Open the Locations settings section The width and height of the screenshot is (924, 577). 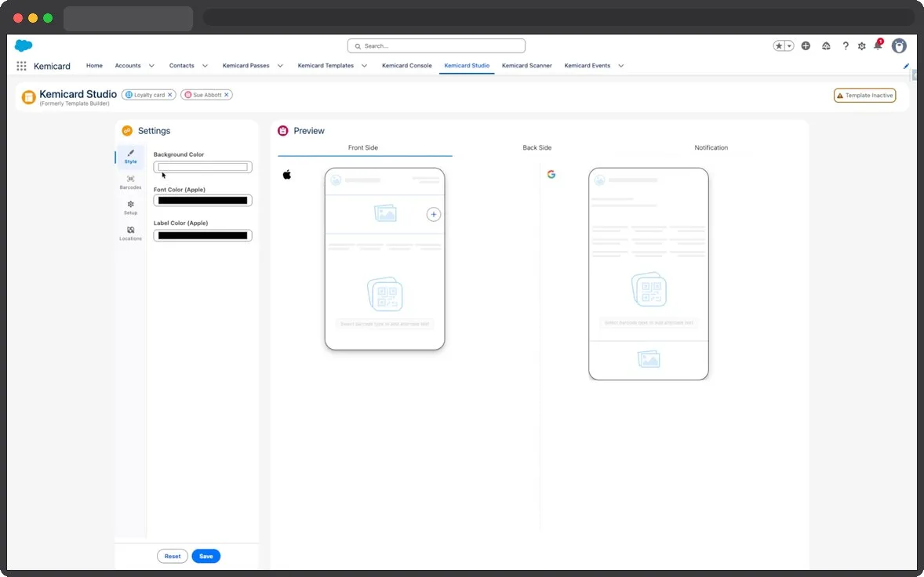click(x=130, y=234)
